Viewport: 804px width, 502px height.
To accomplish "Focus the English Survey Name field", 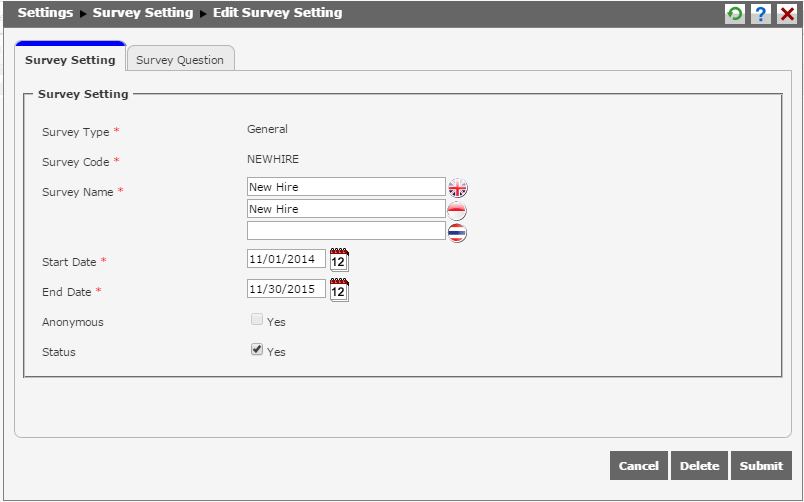I will click(x=346, y=187).
